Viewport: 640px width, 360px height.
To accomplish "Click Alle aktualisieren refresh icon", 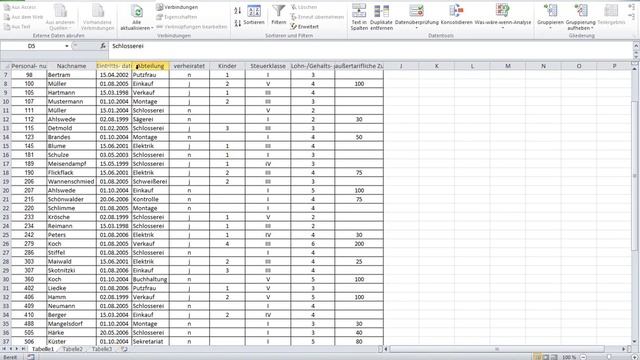I will [137, 11].
